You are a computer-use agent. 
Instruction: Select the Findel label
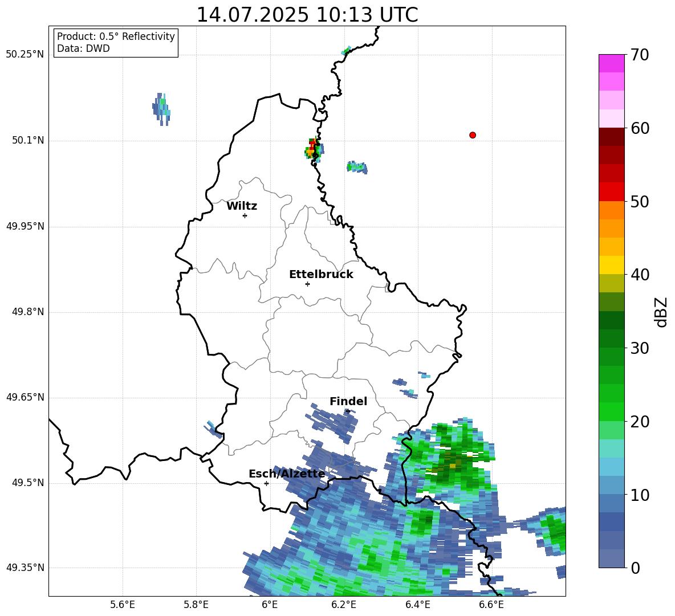pos(348,401)
